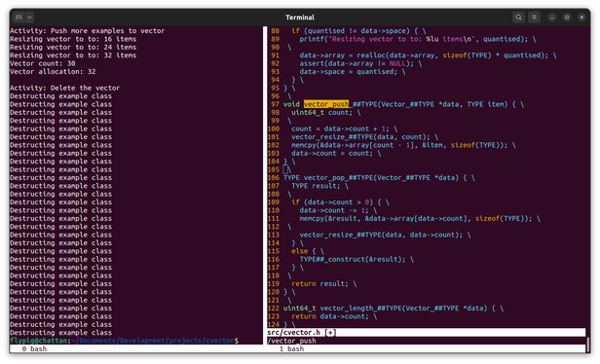Click vector_resize call on line 113
600x364 pixels.
pyautogui.click(x=381, y=235)
